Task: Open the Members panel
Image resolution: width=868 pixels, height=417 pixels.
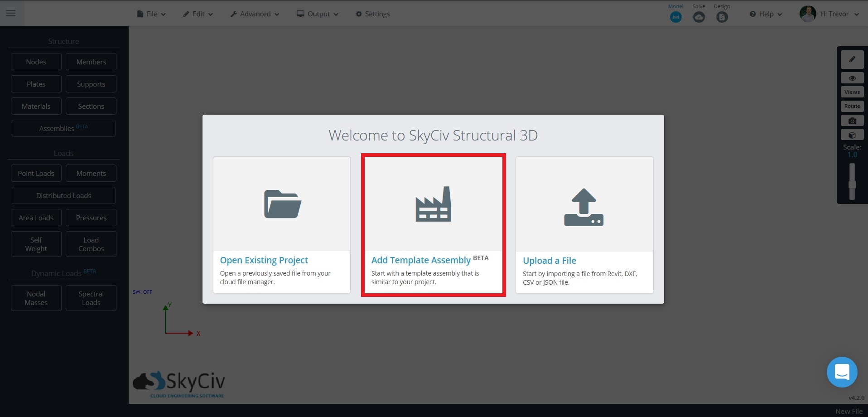Action: 91,62
